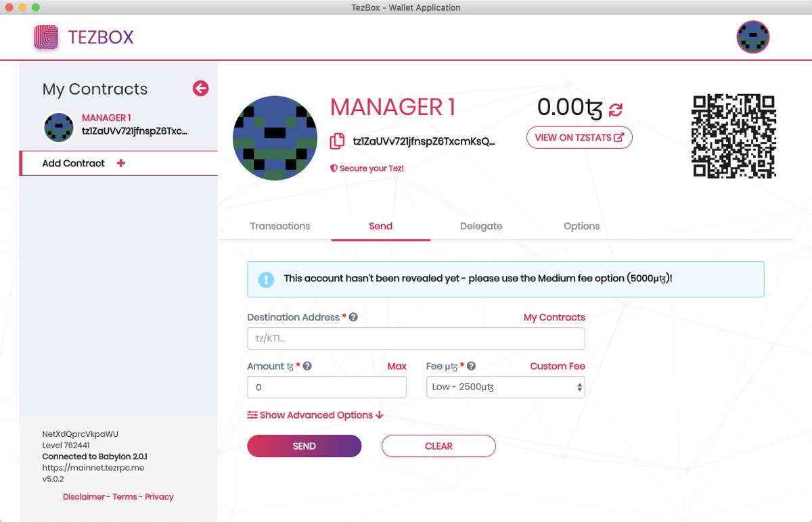
Task: Switch to the Delegate tab
Action: (481, 226)
